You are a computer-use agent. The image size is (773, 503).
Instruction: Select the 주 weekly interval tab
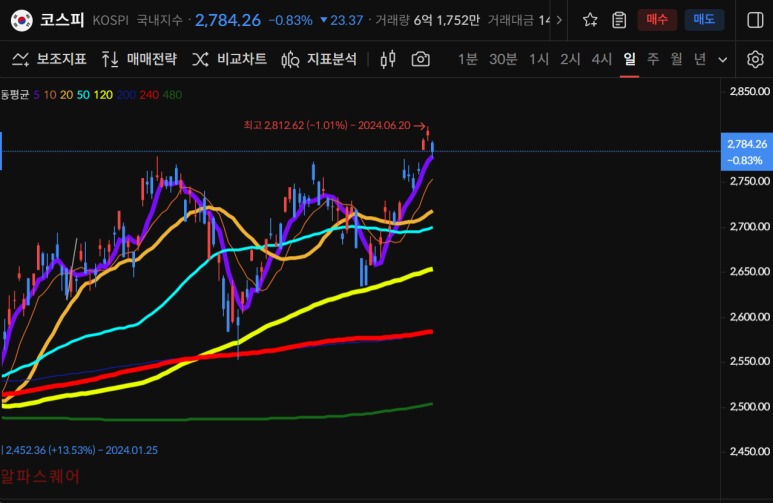click(653, 59)
